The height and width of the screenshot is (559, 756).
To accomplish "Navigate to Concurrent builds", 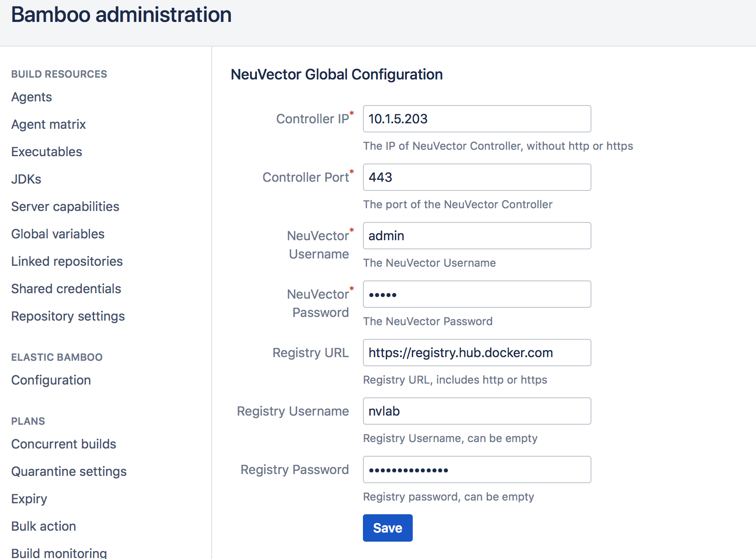I will pyautogui.click(x=64, y=444).
